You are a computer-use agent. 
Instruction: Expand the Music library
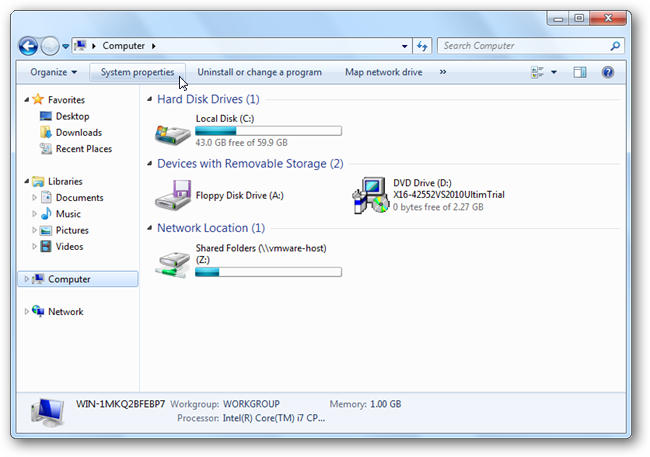click(x=34, y=214)
